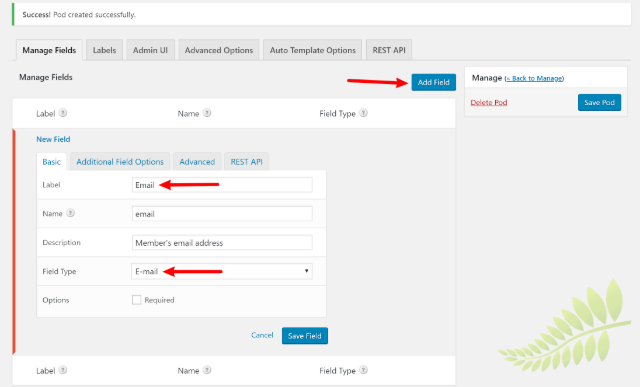Click the help icon next to the Name field label
Image resolution: width=640 pixels, height=387 pixels.
pyautogui.click(x=71, y=213)
